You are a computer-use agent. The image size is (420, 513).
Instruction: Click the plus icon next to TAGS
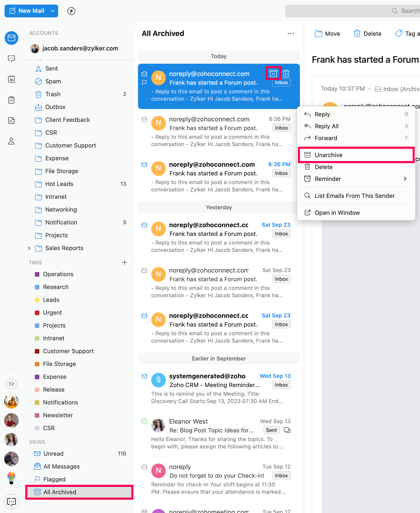125,262
